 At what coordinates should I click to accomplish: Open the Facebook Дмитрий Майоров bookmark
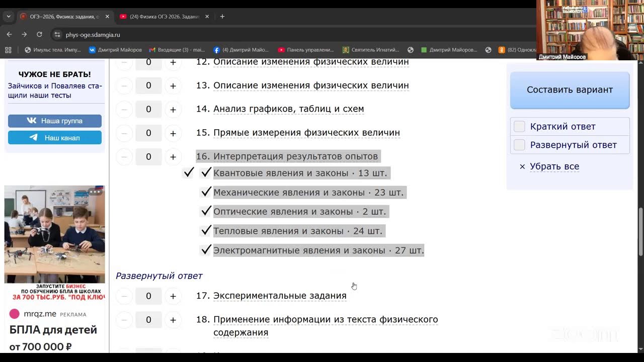pos(241,50)
